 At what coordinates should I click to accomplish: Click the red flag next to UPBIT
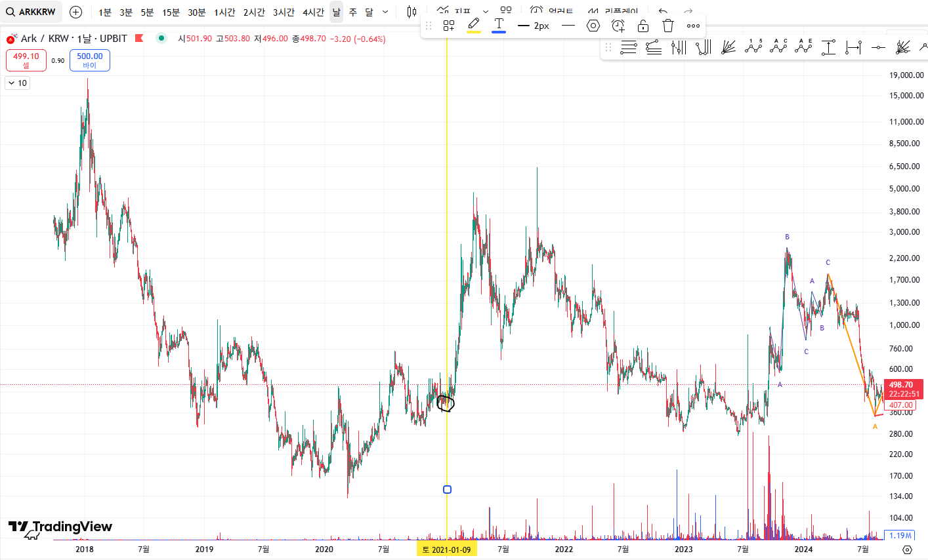pos(139,38)
